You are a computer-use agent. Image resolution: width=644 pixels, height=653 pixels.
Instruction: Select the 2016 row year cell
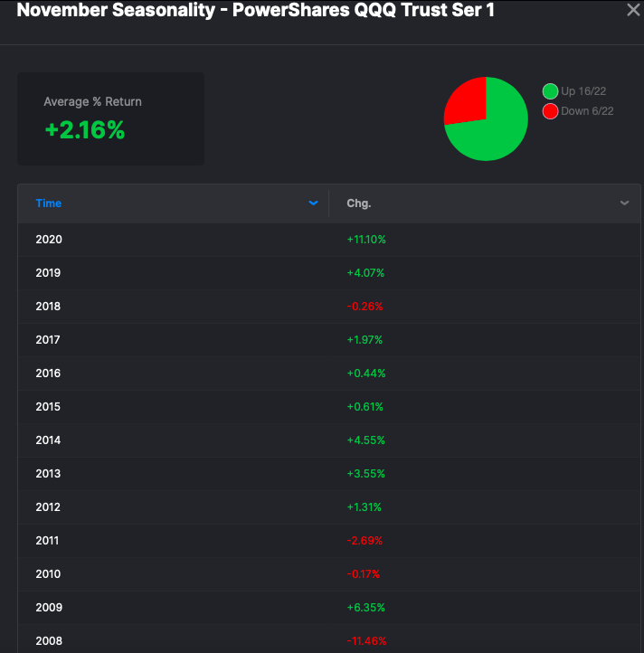click(48, 374)
